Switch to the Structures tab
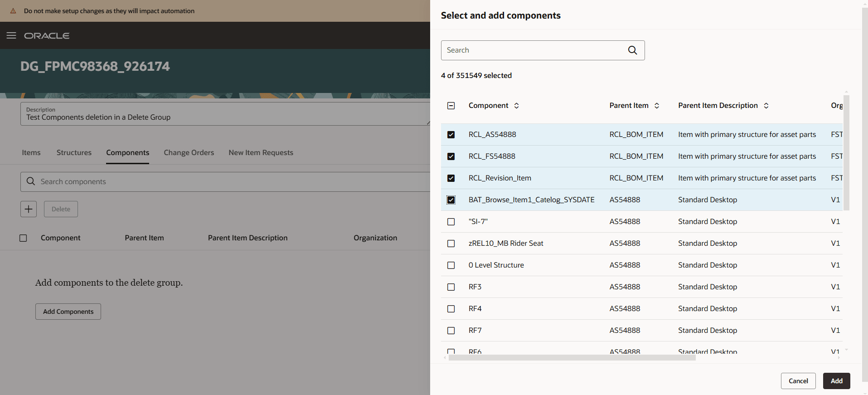 [x=74, y=153]
